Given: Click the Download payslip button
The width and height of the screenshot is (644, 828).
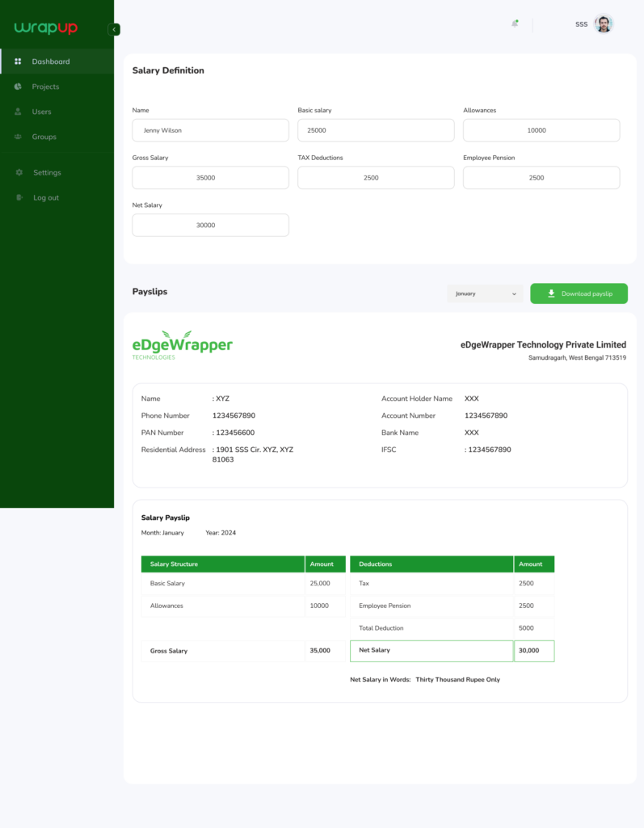Looking at the screenshot, I should coord(579,294).
